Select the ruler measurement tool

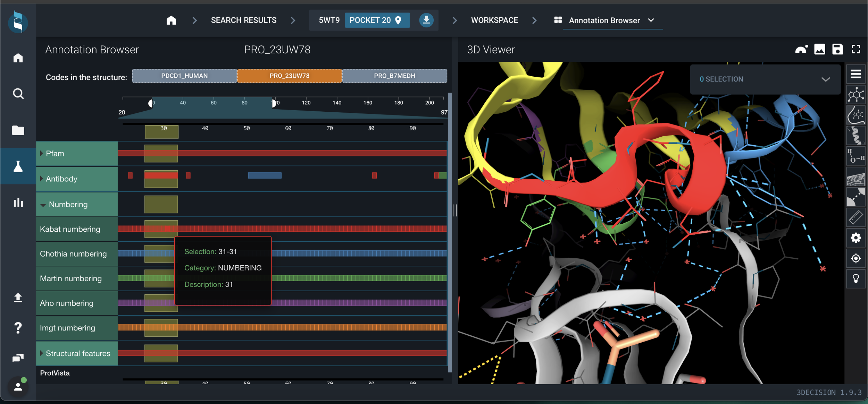856,217
